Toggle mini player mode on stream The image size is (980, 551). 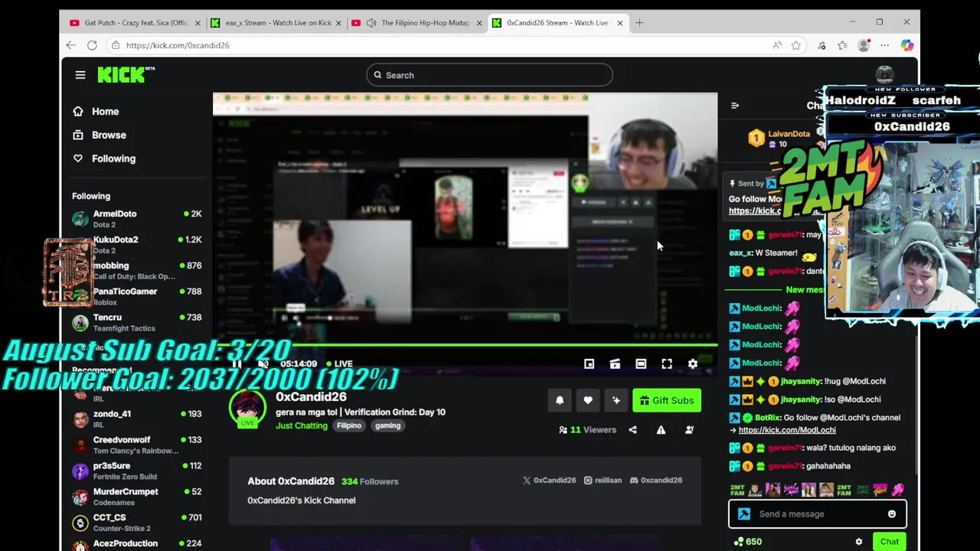point(589,364)
